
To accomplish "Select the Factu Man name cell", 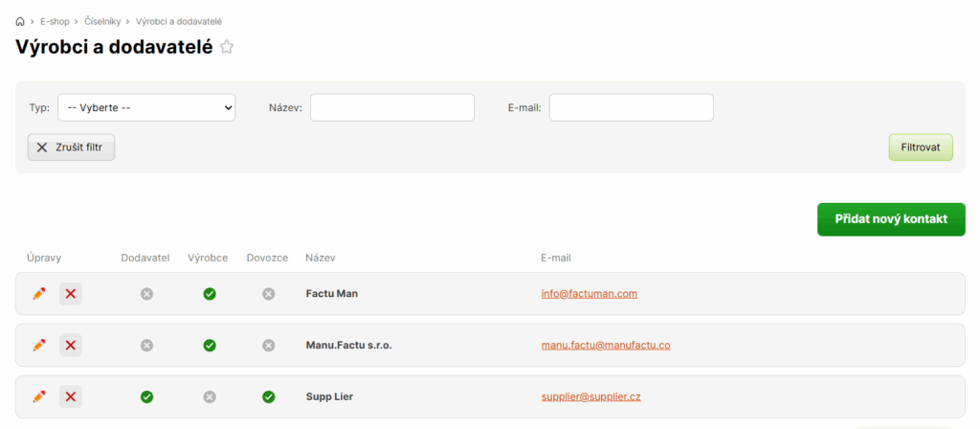I will (332, 294).
